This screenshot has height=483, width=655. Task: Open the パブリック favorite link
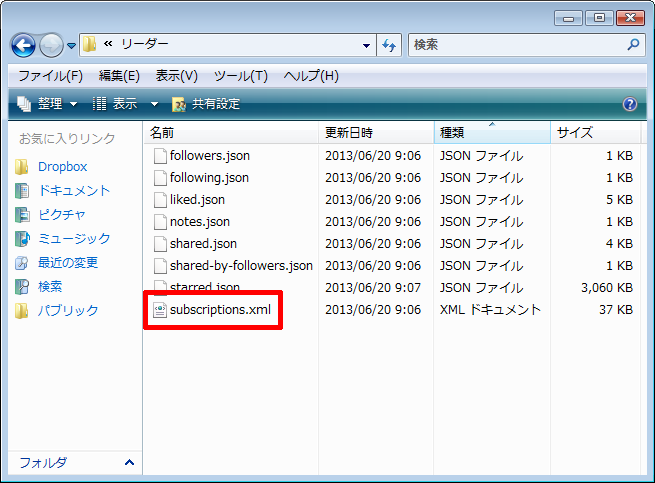tap(68, 310)
